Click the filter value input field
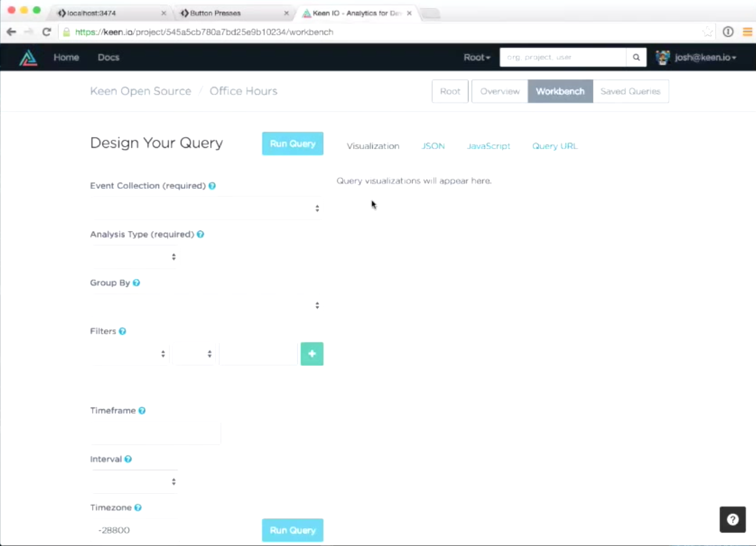Image resolution: width=756 pixels, height=546 pixels. (x=258, y=354)
